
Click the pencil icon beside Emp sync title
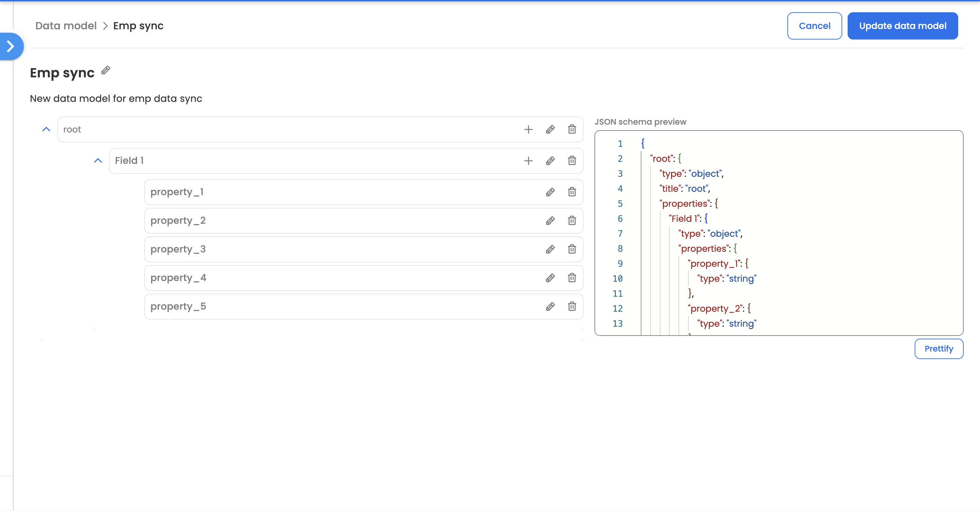106,71
